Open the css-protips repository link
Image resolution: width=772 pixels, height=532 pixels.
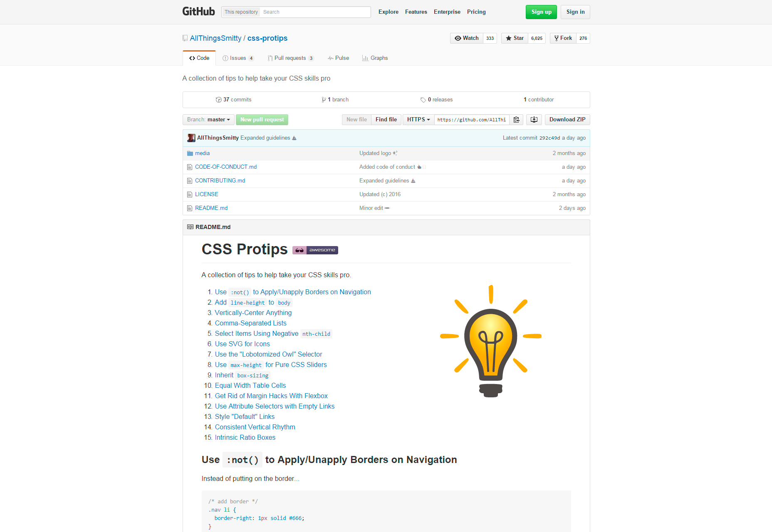(x=267, y=38)
